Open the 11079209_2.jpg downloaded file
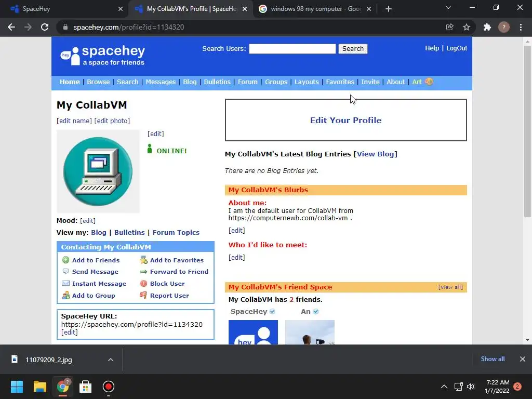The height and width of the screenshot is (399, 532). tap(48, 360)
